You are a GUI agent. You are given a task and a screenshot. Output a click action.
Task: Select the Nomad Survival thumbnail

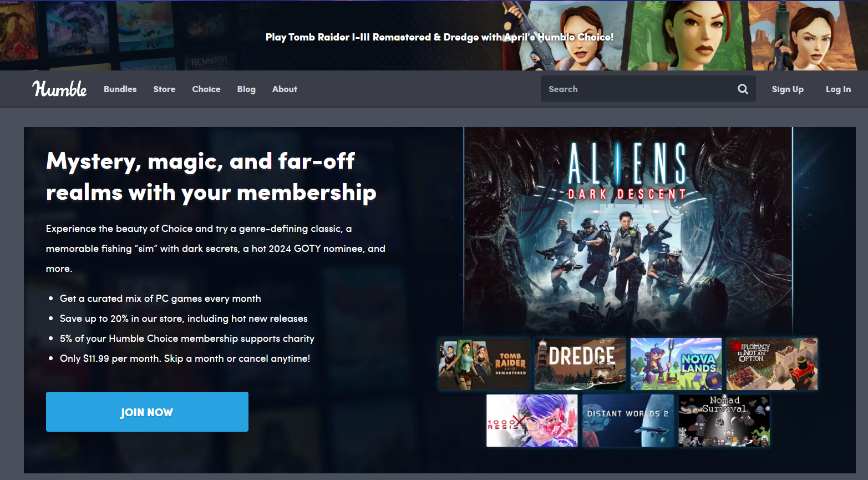724,421
